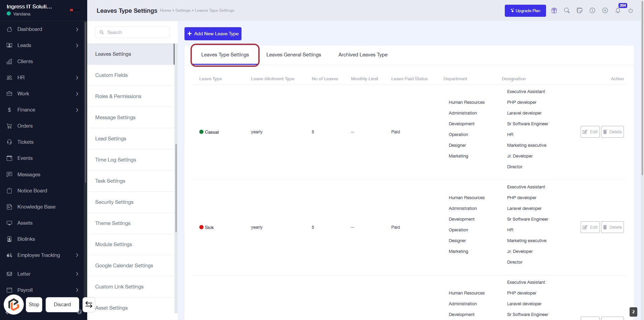
Task: Open Roles & Permissions settings
Action: tap(118, 96)
